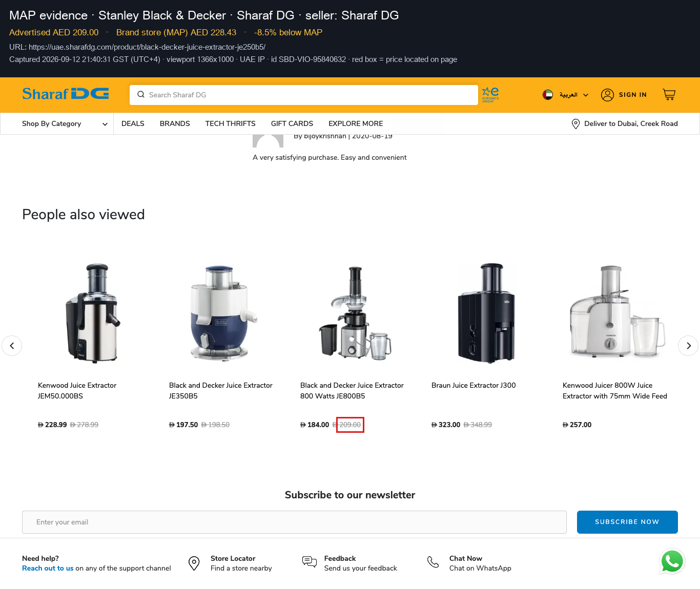Screen dimensions: 700x589
Task: Open Kenwood Juicer 800W title
Action: coord(614,391)
